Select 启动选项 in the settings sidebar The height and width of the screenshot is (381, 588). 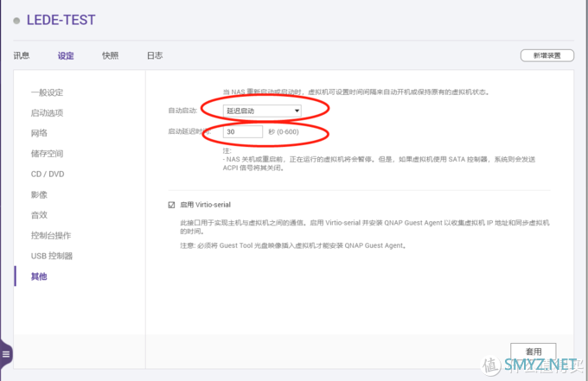coord(47,113)
